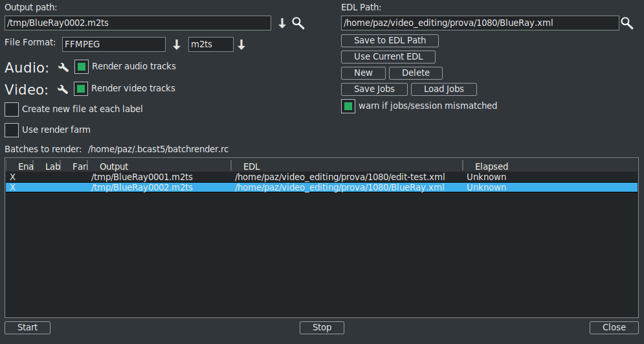The height and width of the screenshot is (344, 644).
Task: Open FFMPEG file format dropdown arrow
Action: coord(177,45)
